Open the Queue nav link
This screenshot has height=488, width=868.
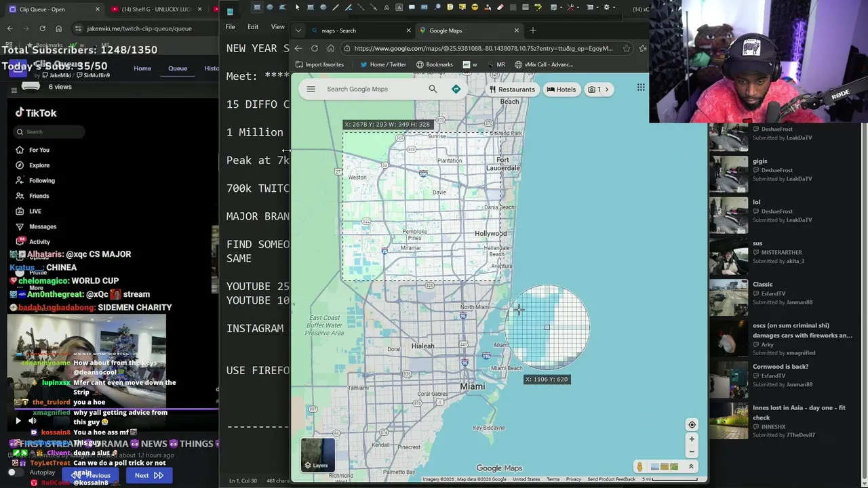coord(178,68)
